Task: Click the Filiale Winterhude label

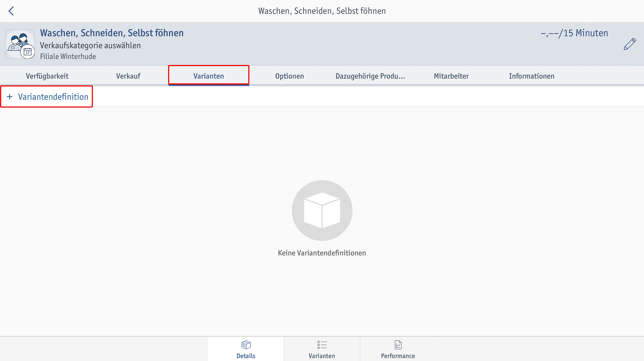Action: pyautogui.click(x=68, y=56)
